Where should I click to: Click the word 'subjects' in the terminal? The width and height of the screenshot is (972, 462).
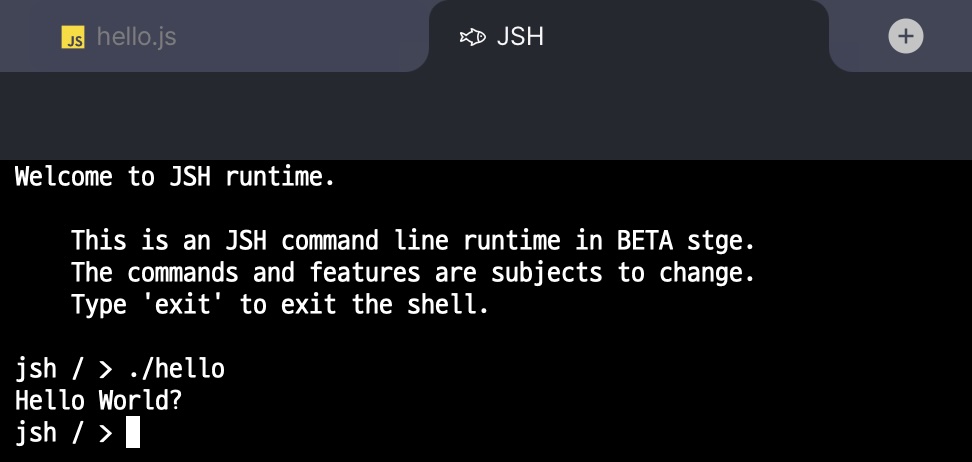pyautogui.click(x=553, y=273)
